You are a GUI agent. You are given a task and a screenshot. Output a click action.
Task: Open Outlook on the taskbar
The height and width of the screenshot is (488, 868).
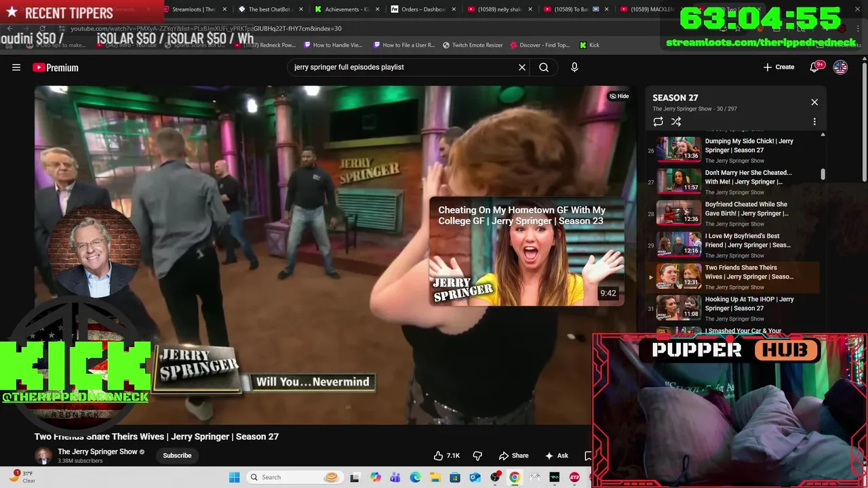[475, 477]
